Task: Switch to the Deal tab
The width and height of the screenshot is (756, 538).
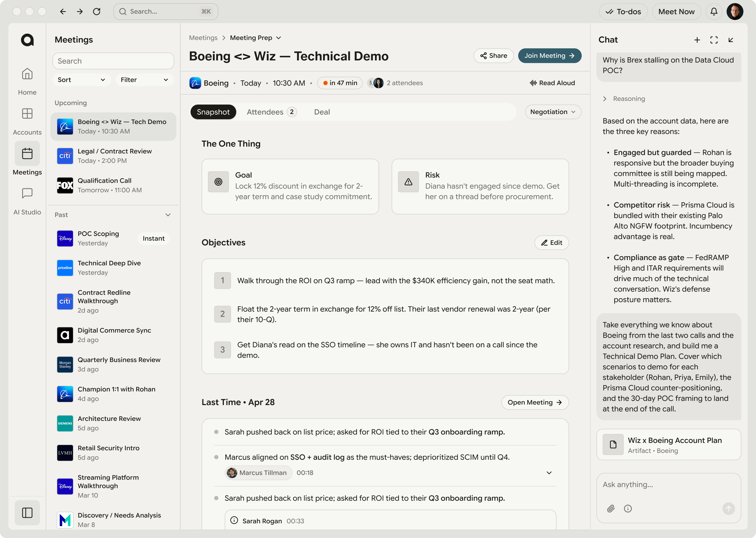Action: point(322,112)
